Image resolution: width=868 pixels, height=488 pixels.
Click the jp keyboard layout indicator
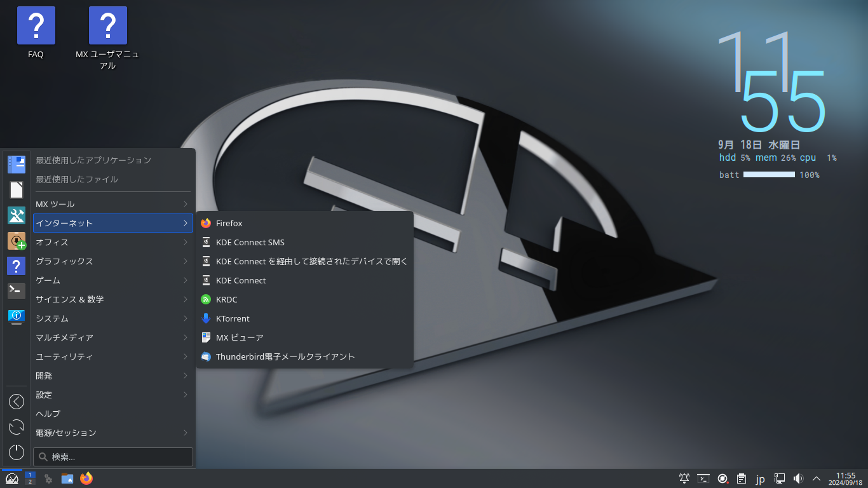pos(761,479)
